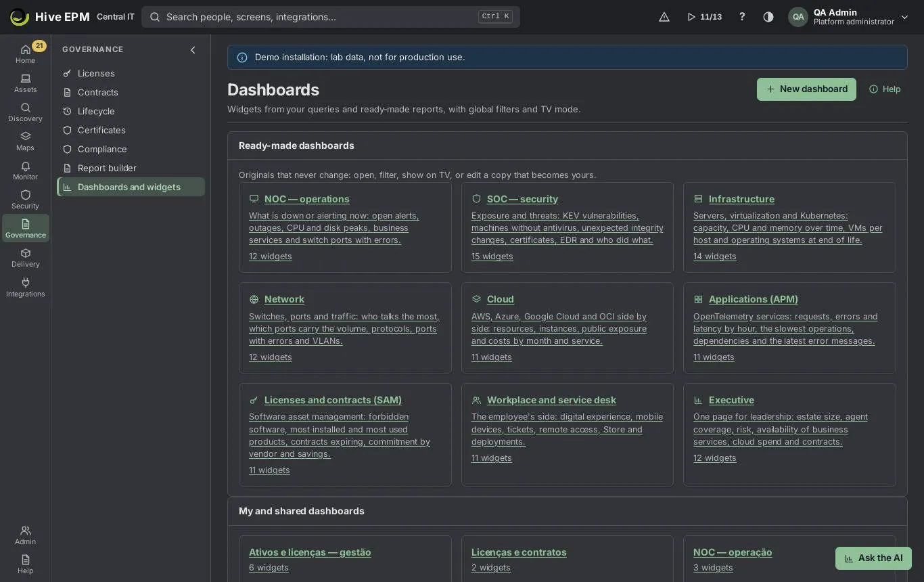
Task: Open Maps in the left rail
Action: click(25, 141)
